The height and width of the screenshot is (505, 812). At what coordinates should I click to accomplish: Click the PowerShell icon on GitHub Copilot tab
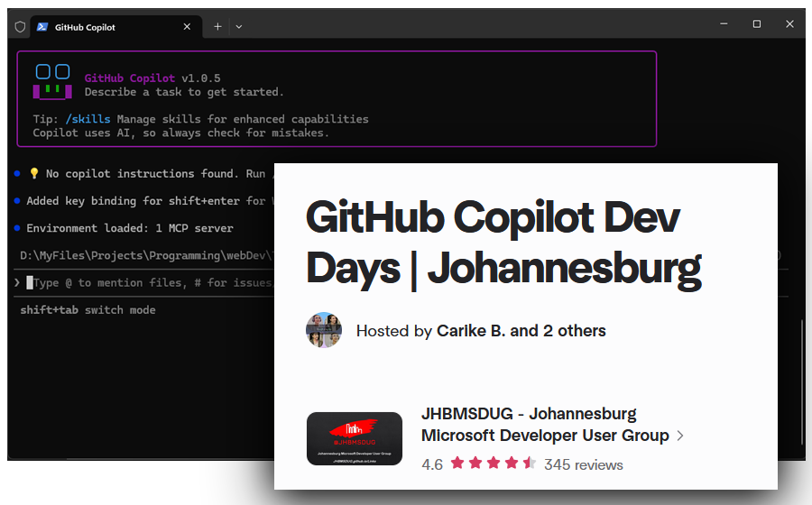(42, 27)
